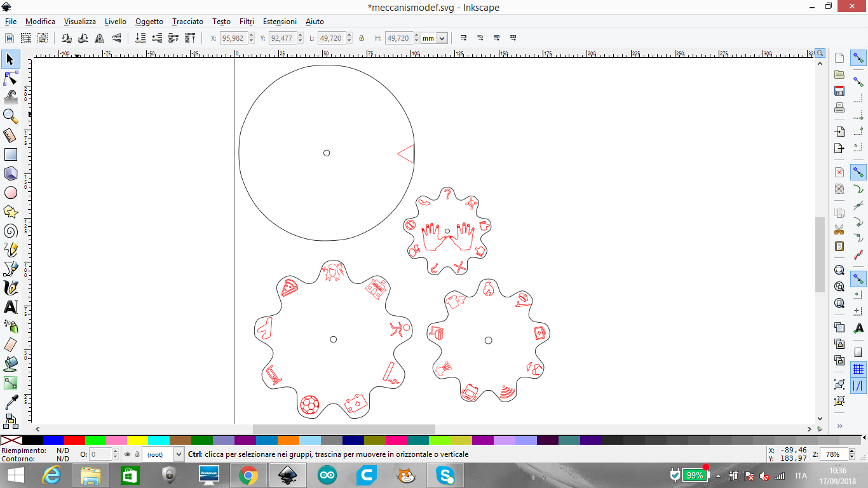Select the 3D Box tool
The height and width of the screenshot is (488, 868).
click(x=10, y=173)
